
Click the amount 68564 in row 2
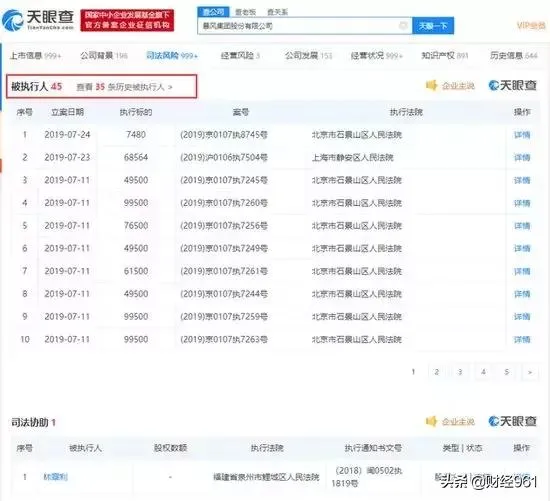pyautogui.click(x=136, y=158)
